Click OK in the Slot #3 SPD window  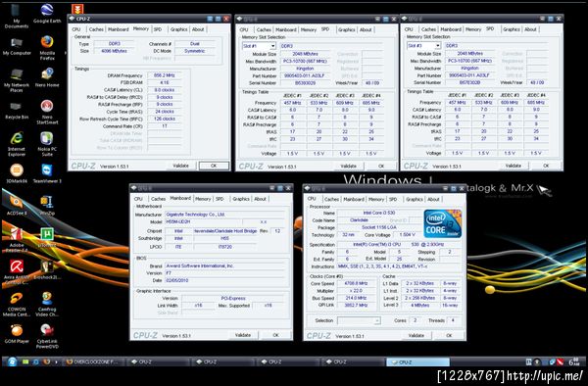(x=546, y=166)
